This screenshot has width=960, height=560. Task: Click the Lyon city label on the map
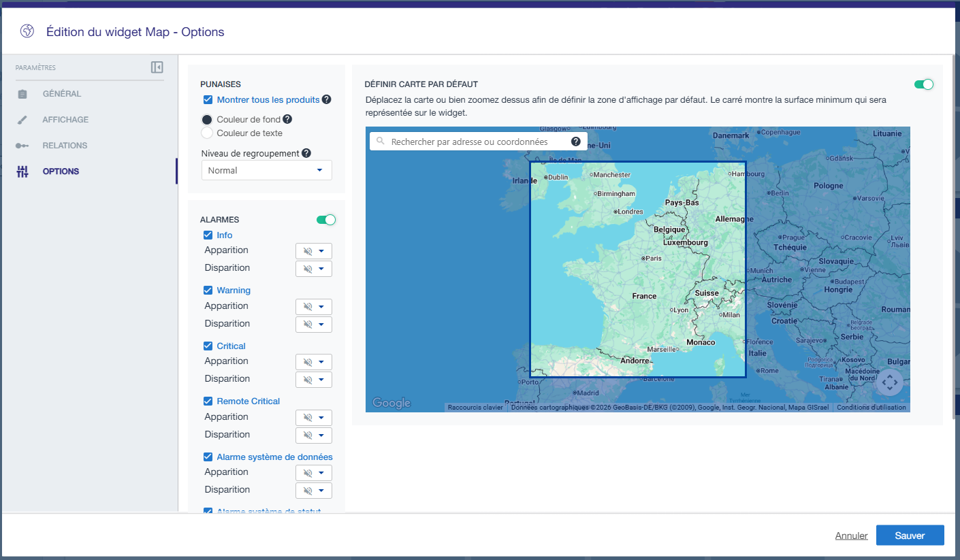679,310
